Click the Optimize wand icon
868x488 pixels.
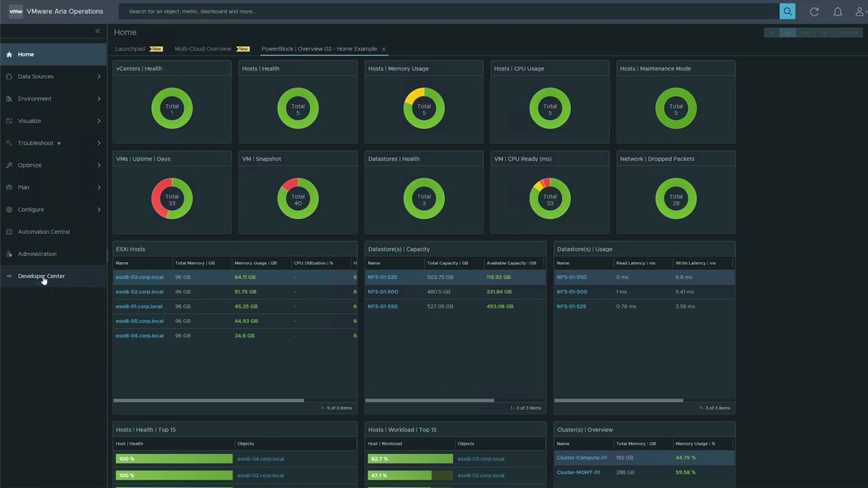pos(9,165)
